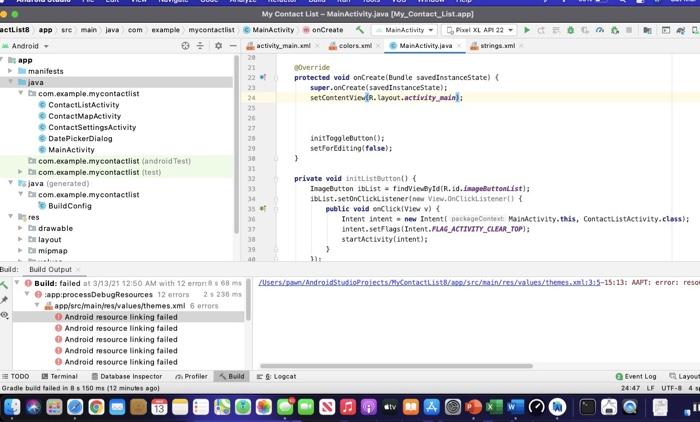This screenshot has width=700, height=422.
Task: Open the Terminal tool window
Action: (x=59, y=376)
